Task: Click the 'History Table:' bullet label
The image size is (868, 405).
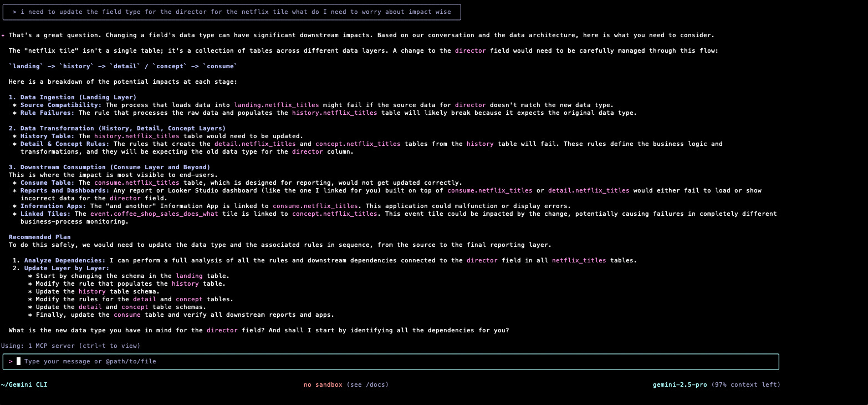Action: pos(48,136)
